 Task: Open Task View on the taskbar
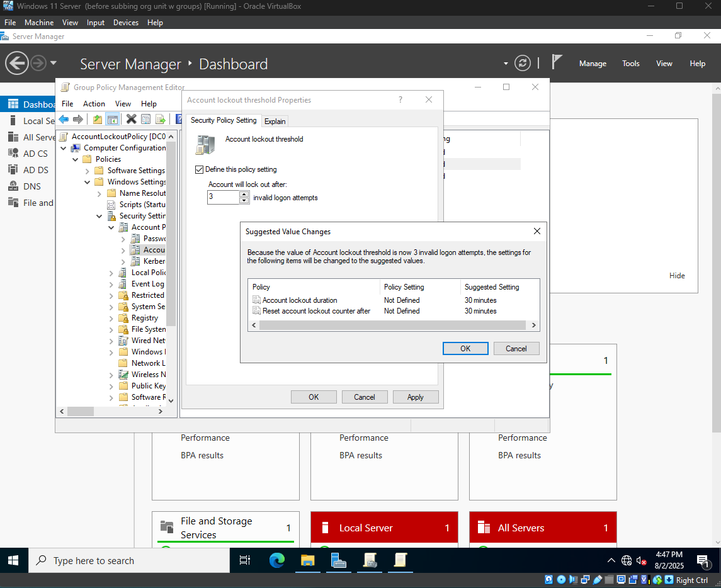coord(245,560)
